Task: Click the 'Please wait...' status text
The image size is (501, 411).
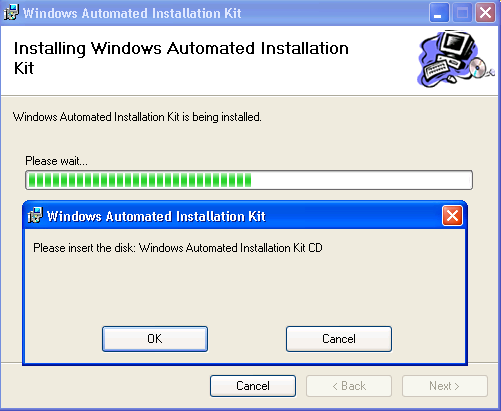Action: [x=56, y=161]
